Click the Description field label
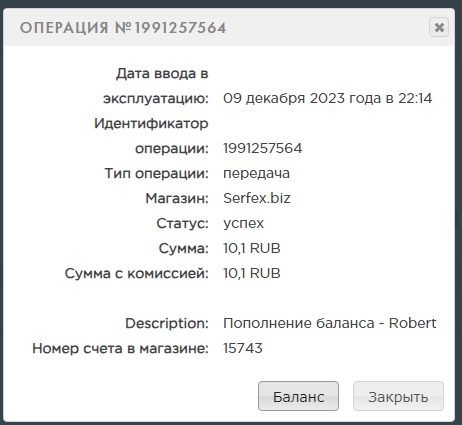 point(167,323)
